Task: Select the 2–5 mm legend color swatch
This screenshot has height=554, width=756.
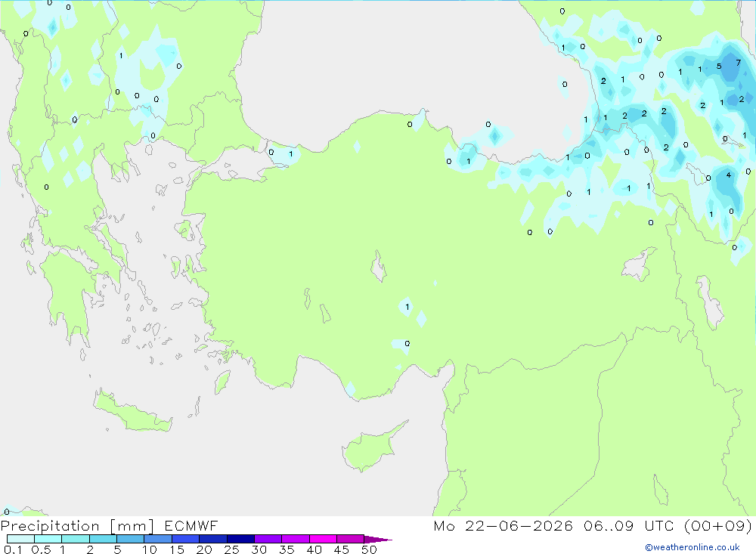Action: (103, 539)
